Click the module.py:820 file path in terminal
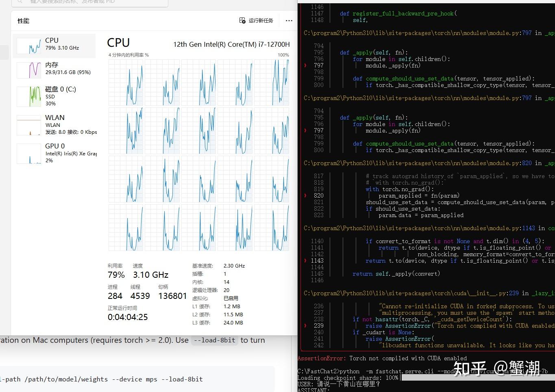555x392 pixels. (418, 163)
